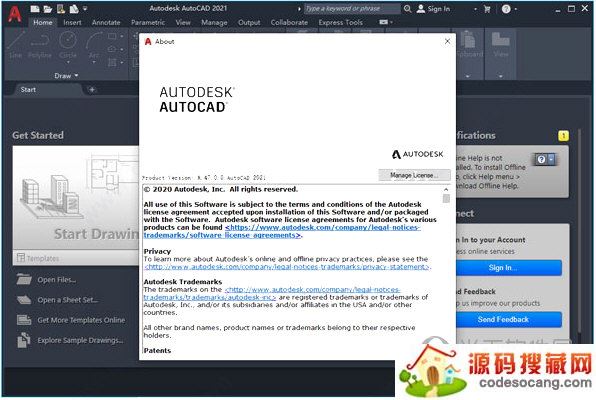Click the Start Drawing thumbnail
The width and height of the screenshot is (596, 400).
coord(76,197)
